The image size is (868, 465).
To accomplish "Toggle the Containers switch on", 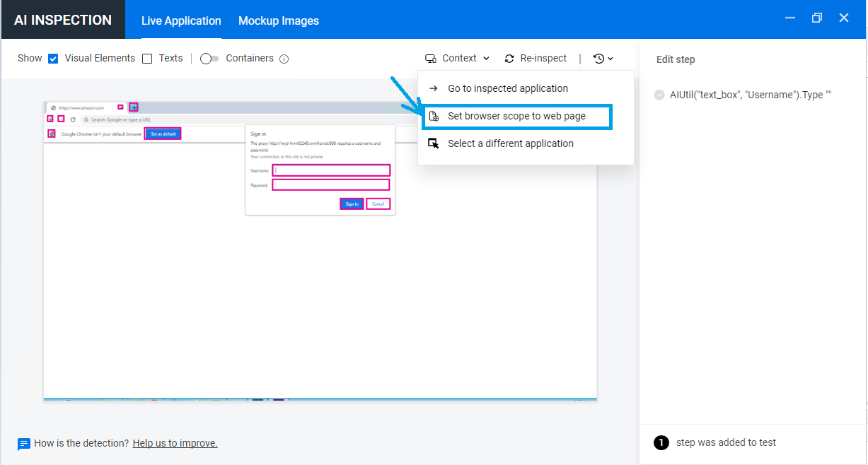I will pos(209,58).
